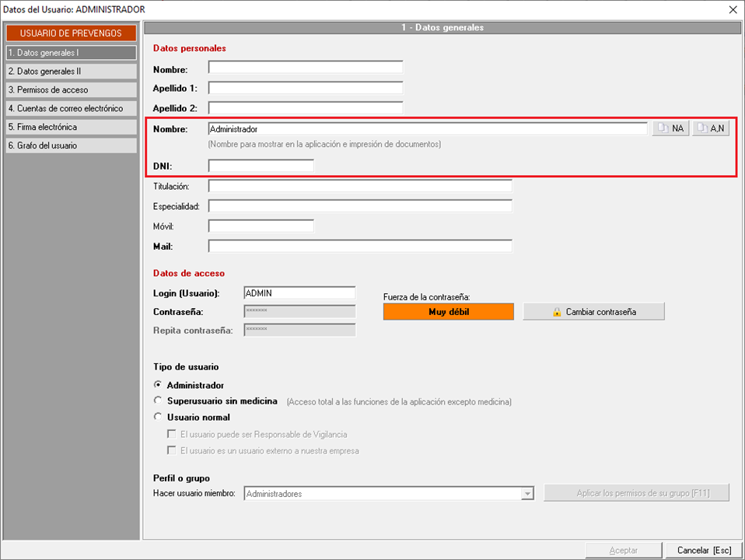745x560 pixels.
Task: Click the A,N name format button
Action: pos(711,129)
